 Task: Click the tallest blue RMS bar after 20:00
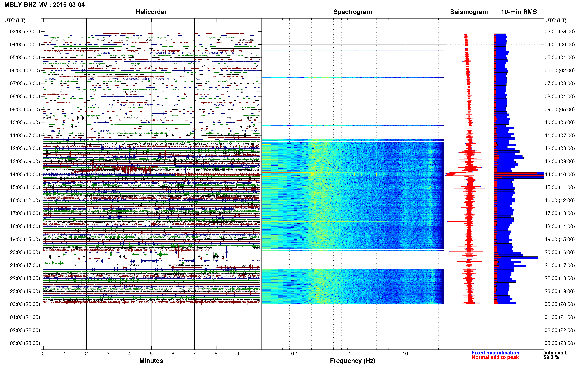516,257
